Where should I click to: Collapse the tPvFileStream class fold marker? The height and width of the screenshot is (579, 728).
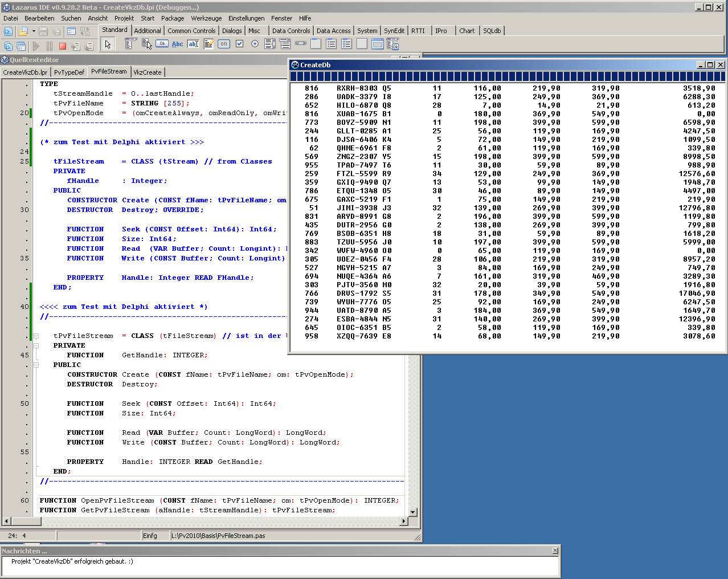click(x=36, y=336)
